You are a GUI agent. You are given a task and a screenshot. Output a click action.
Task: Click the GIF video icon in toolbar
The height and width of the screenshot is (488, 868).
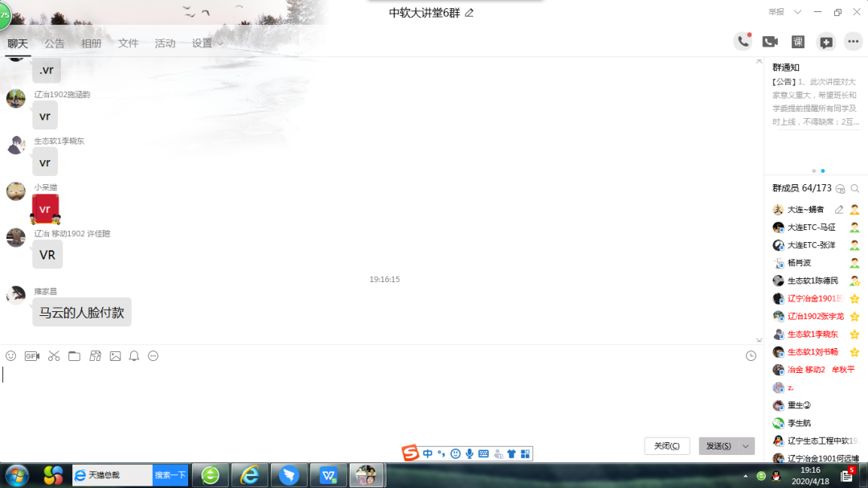click(x=32, y=356)
